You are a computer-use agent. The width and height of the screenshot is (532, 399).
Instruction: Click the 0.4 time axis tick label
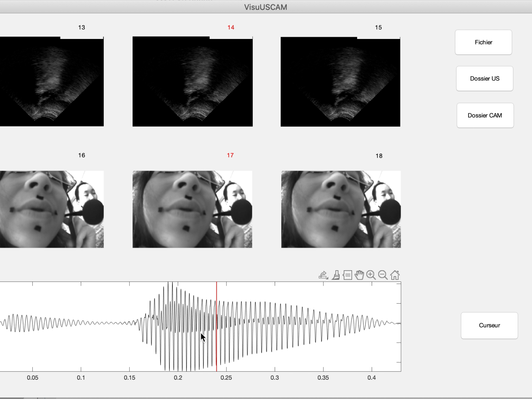pos(371,377)
